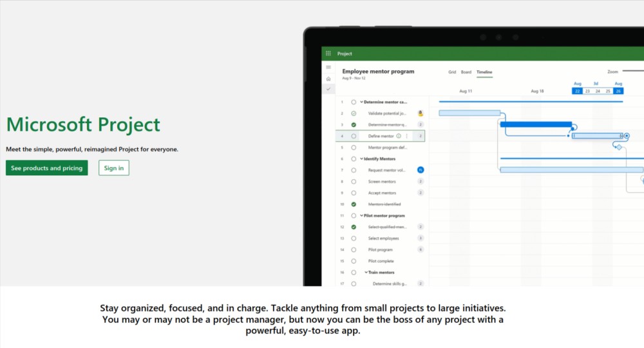Select the checkmark icon in left sidebar
The width and height of the screenshot is (644, 348).
click(328, 89)
